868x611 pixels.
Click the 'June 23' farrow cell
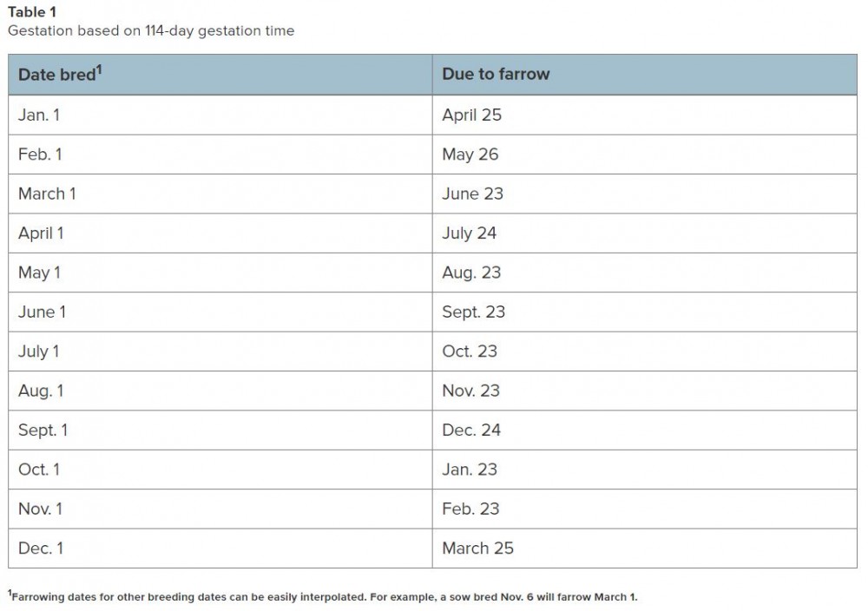(x=644, y=194)
